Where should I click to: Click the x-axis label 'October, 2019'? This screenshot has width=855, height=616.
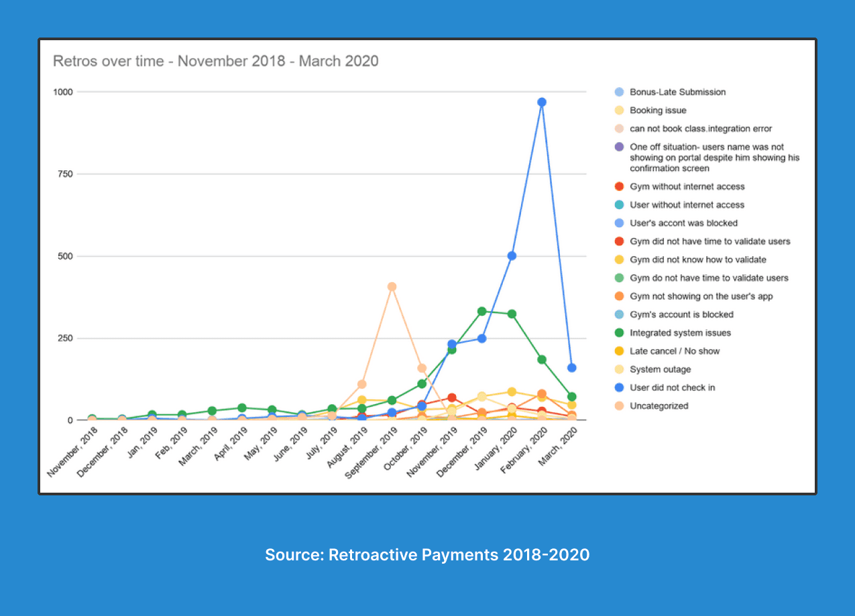click(x=406, y=449)
